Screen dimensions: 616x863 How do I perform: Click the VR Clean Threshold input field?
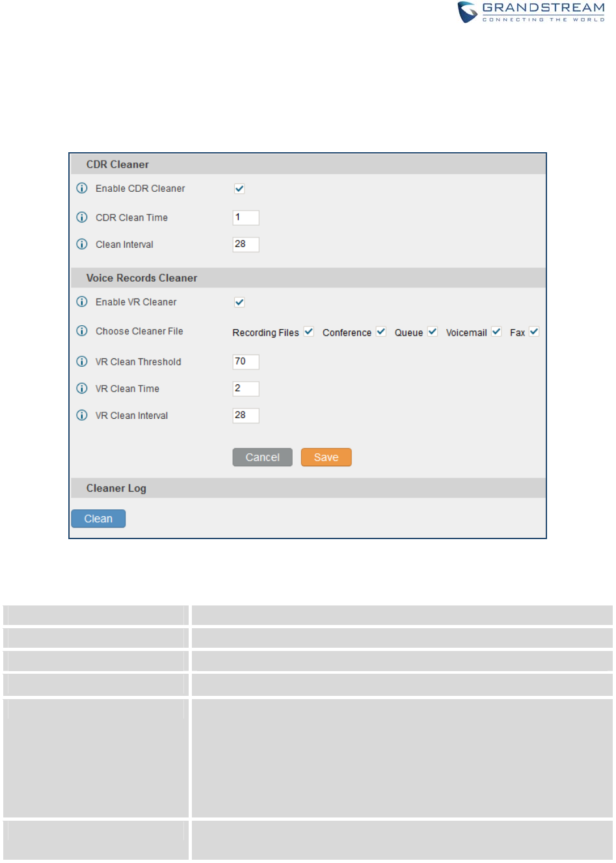click(246, 362)
